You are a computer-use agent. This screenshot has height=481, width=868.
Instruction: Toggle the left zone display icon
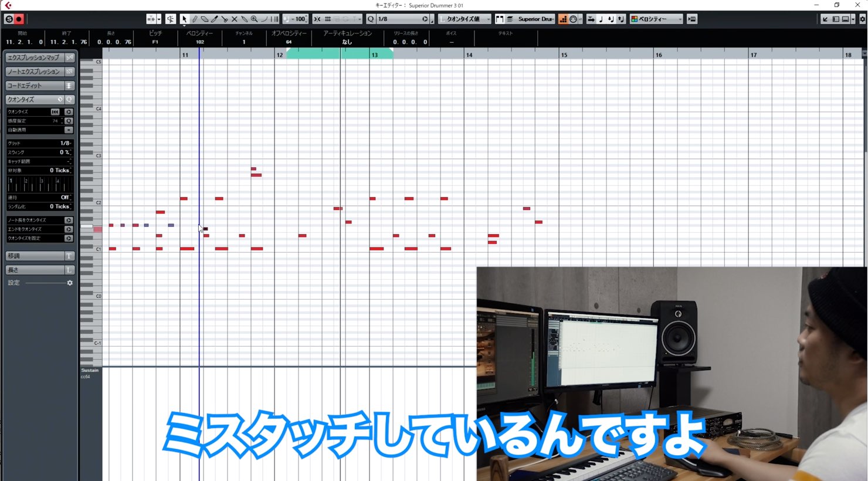pos(836,19)
